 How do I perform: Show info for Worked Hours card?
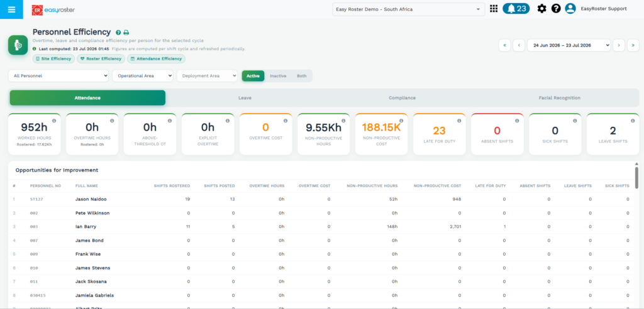(54, 121)
